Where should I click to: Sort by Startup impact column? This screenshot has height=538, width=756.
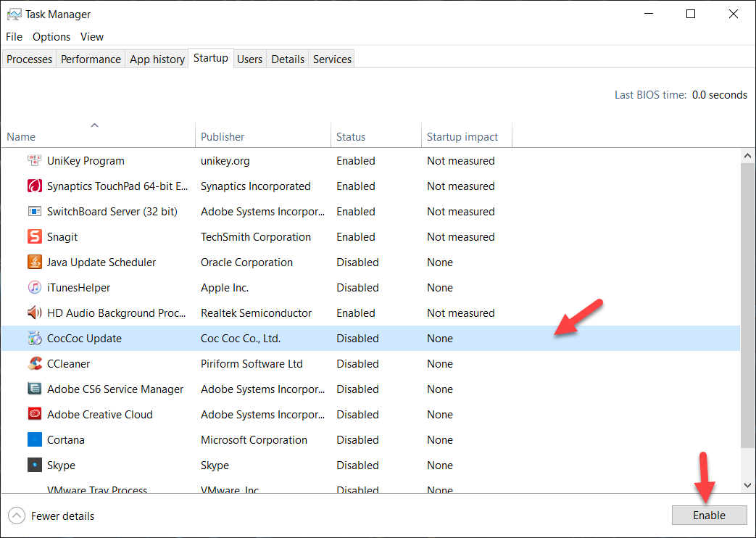(x=462, y=137)
